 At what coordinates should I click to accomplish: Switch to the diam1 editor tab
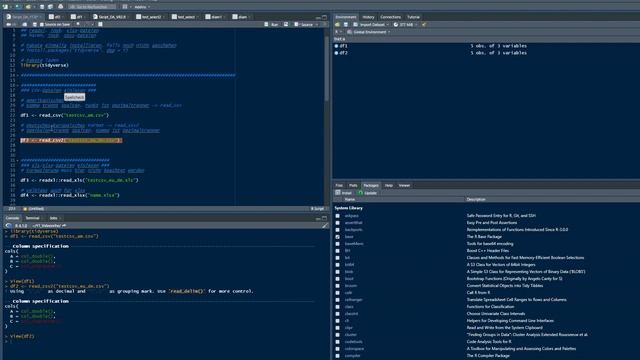point(214,17)
